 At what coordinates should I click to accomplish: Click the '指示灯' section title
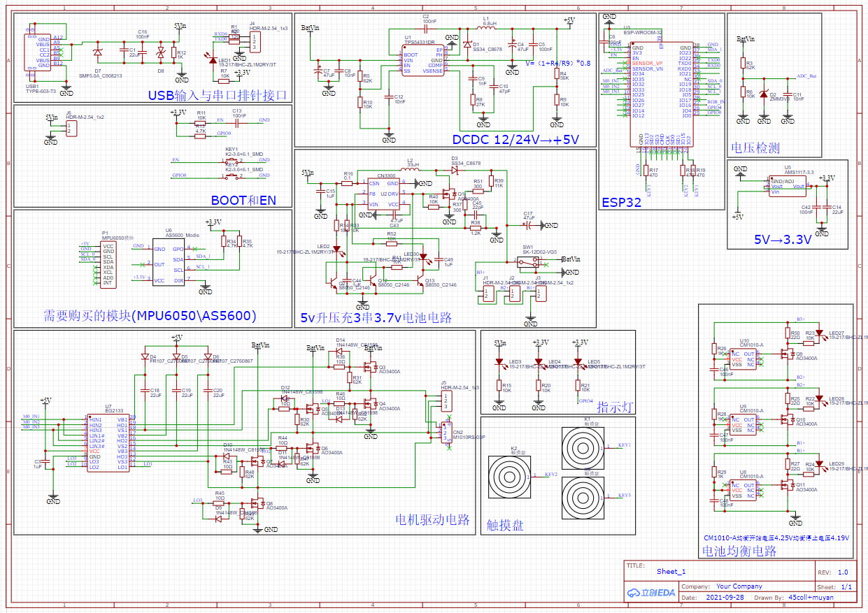point(614,406)
